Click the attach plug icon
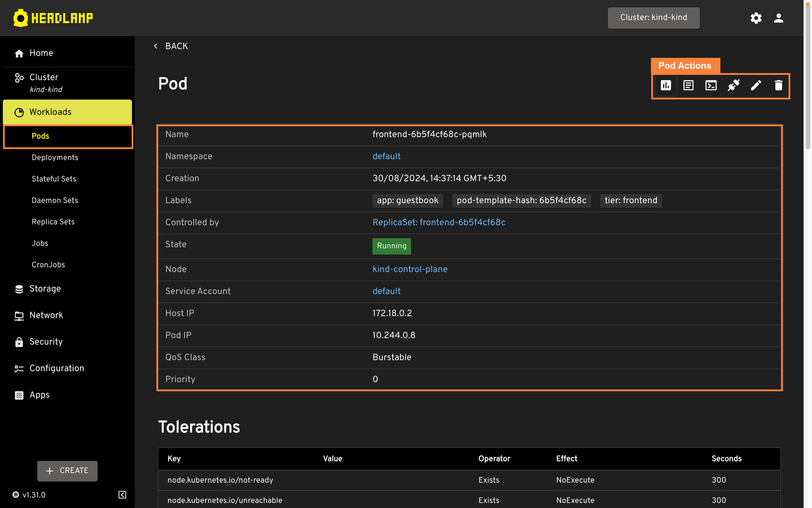Screen dimensions: 812x508 [x=734, y=85]
